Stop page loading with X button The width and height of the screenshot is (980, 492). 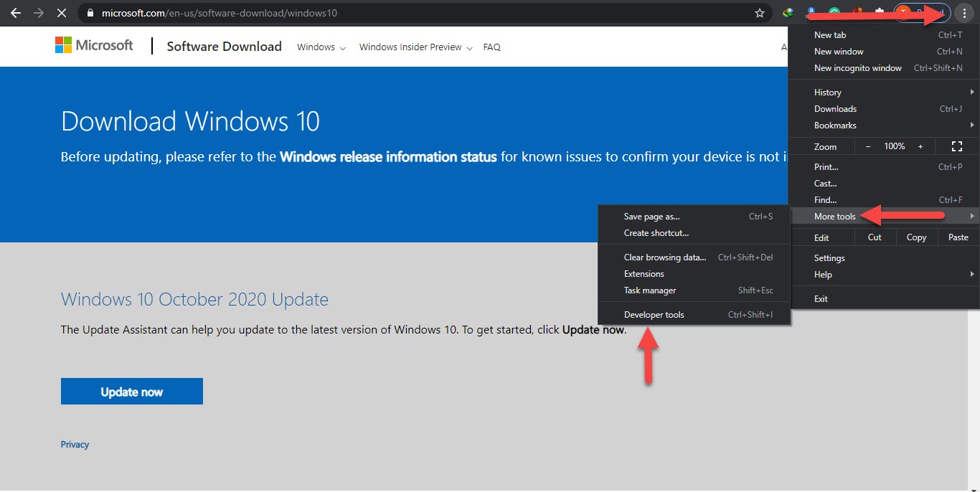point(62,13)
